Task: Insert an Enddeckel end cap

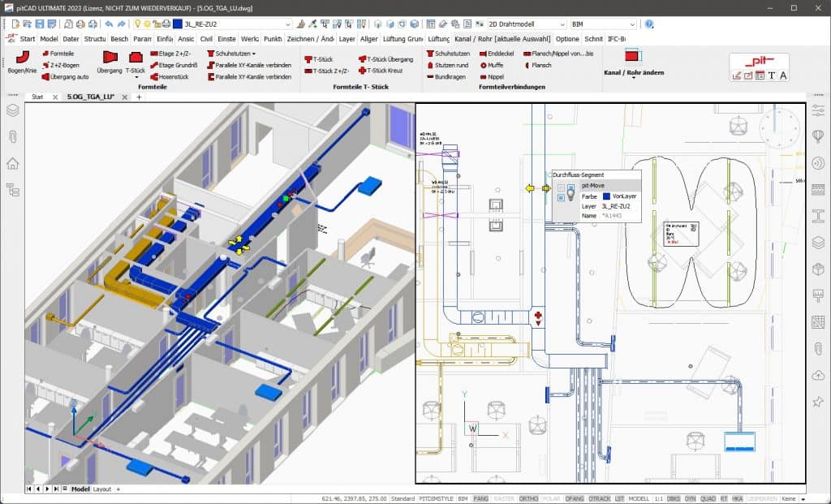Action: (497, 54)
